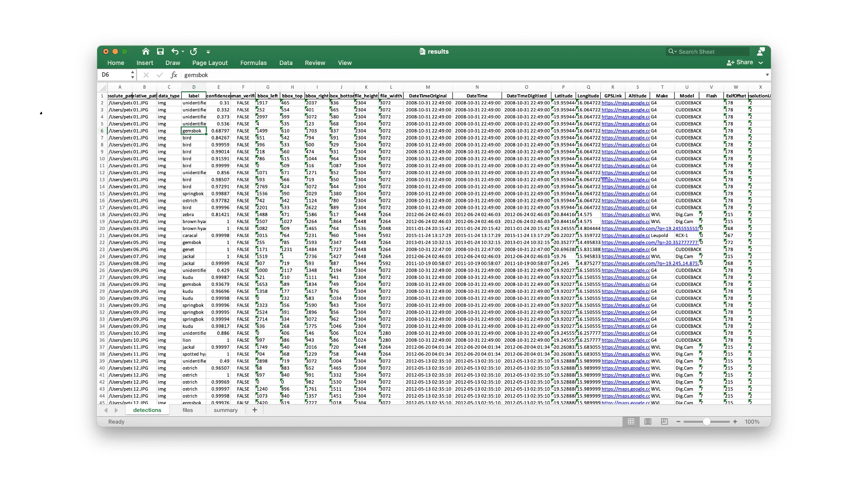Screen dimensions: 868x489
Task: Click the Undo arrow icon
Action: point(175,52)
